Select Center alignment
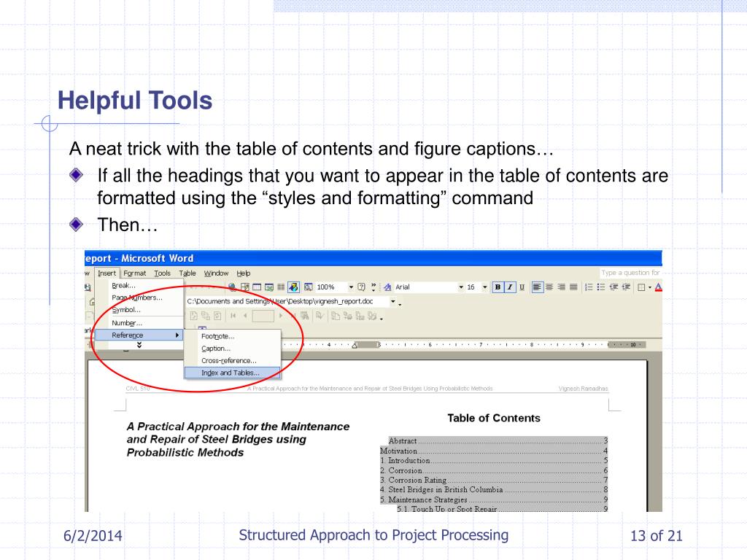747x560 pixels. pyautogui.click(x=549, y=287)
